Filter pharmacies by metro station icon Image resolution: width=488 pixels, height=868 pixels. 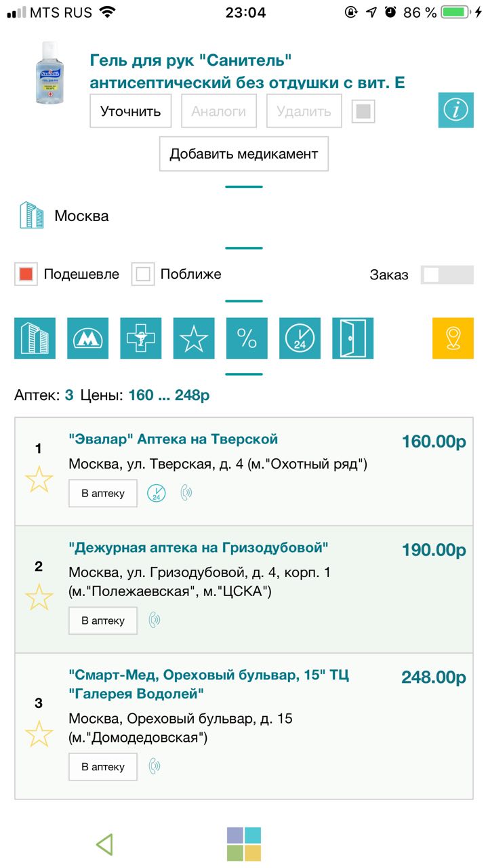tap(87, 338)
